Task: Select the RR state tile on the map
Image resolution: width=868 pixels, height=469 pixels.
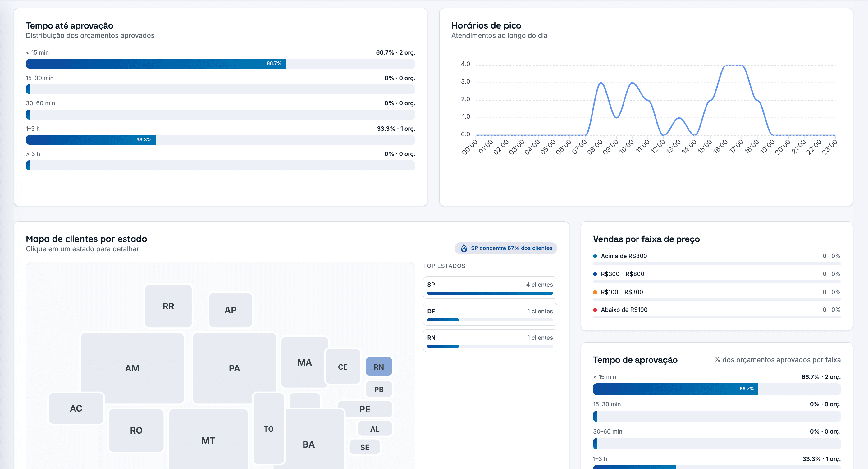Action: 168,306
